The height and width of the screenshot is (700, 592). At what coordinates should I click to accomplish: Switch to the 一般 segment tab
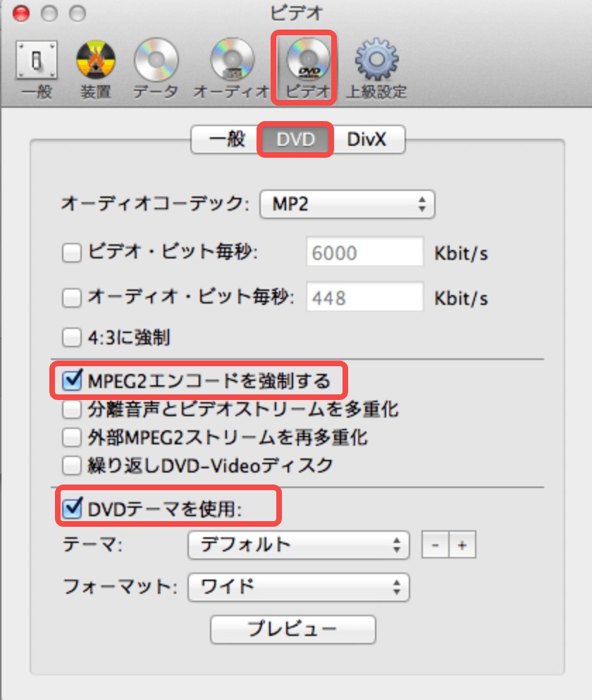(226, 139)
